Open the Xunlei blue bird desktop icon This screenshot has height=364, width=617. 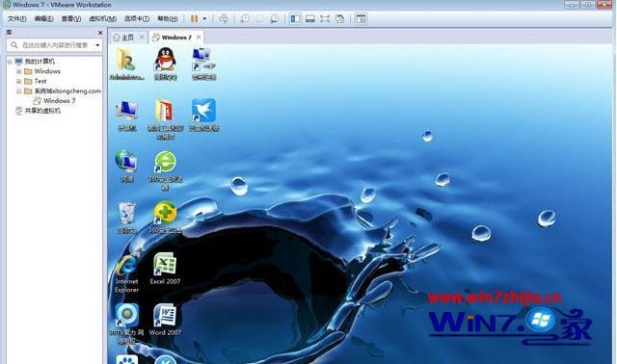tap(203, 115)
